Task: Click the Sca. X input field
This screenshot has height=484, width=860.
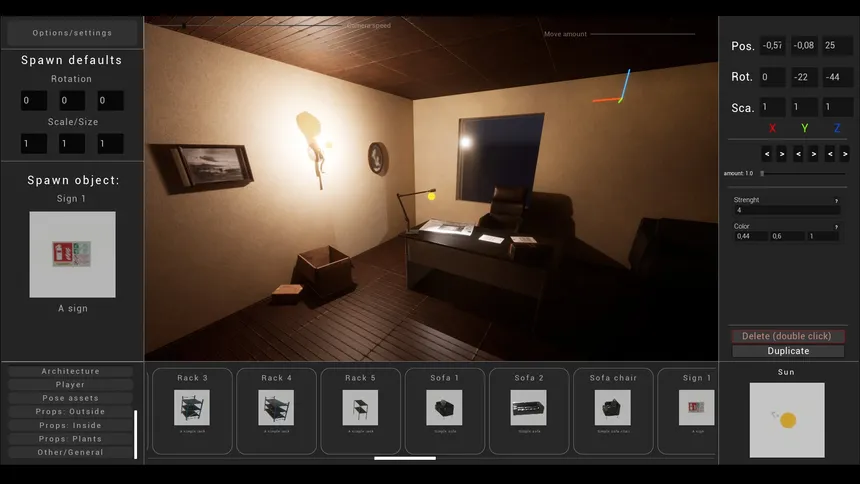Action: [772, 107]
